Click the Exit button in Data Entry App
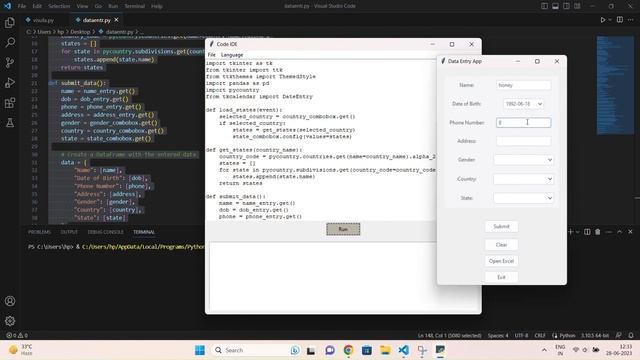This screenshot has width=640, height=360. (501, 277)
